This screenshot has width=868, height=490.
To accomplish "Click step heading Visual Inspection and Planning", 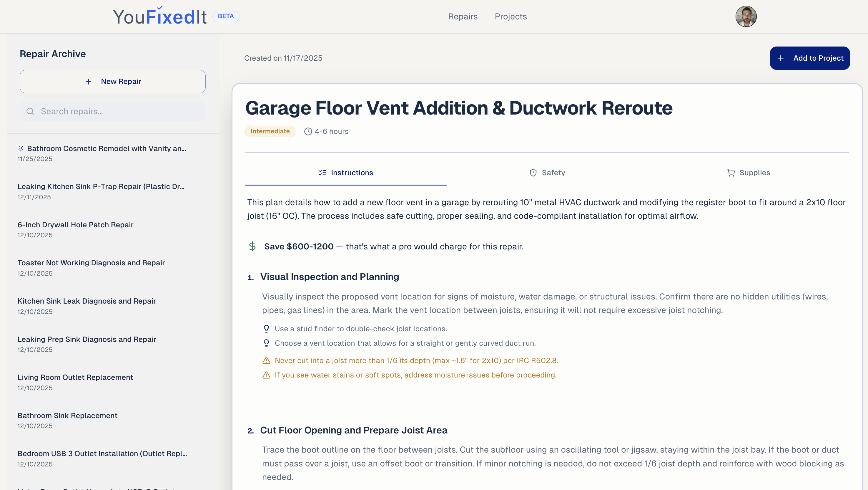I will pyautogui.click(x=330, y=277).
